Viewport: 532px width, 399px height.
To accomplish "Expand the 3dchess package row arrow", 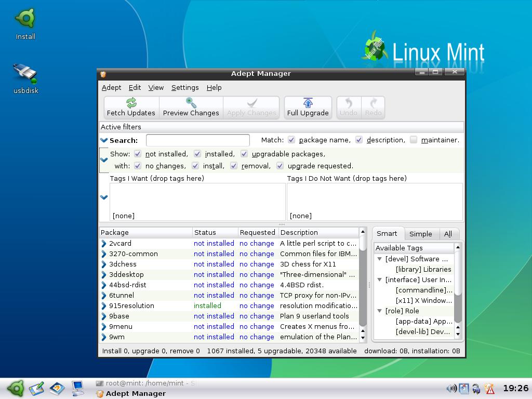I will tap(104, 264).
